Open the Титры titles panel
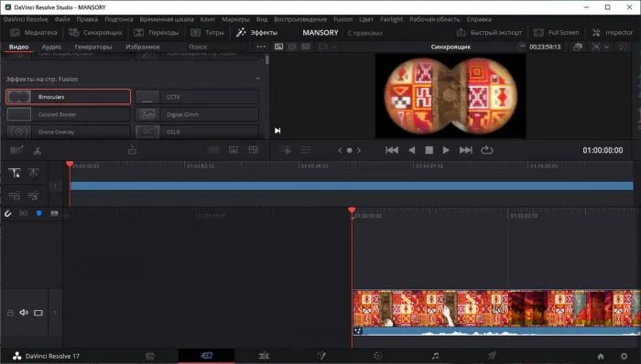This screenshot has height=364, width=641. coord(208,33)
